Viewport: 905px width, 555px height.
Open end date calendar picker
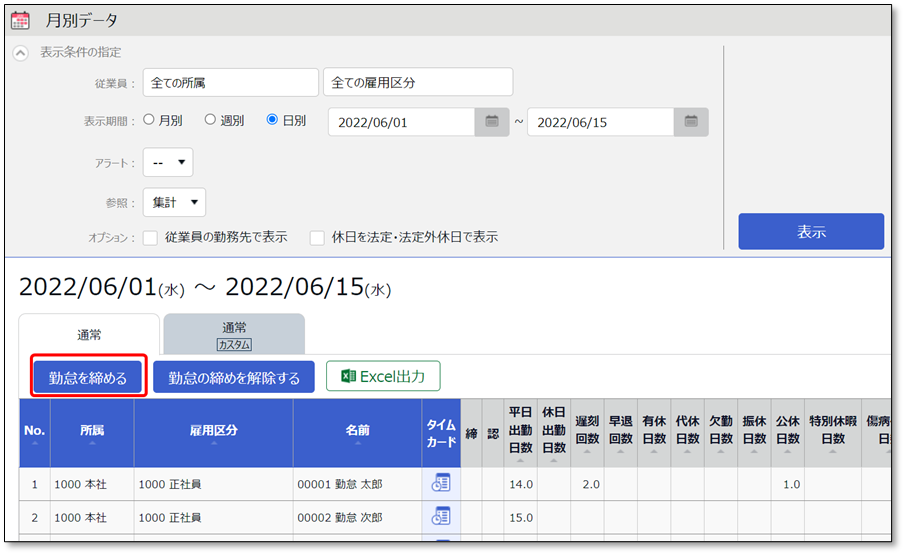click(x=691, y=122)
